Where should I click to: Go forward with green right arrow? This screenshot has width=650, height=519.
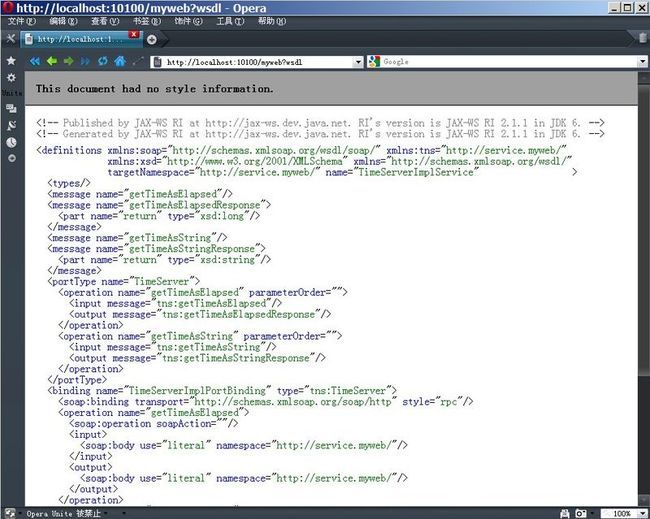pyautogui.click(x=68, y=61)
